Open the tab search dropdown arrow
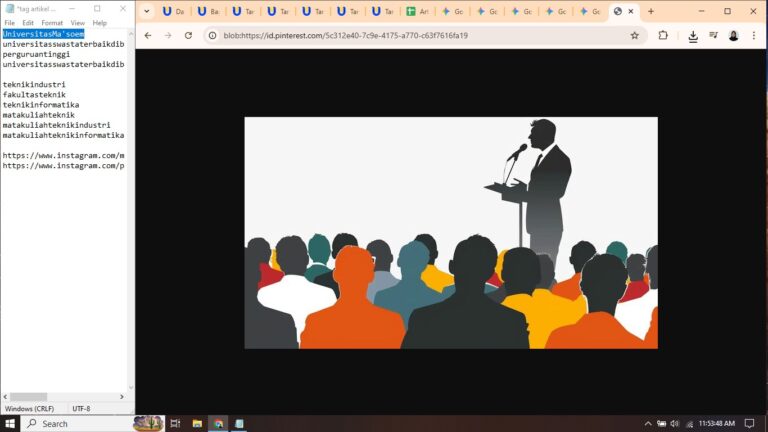Viewport: 768px width, 432px height. [x=147, y=11]
